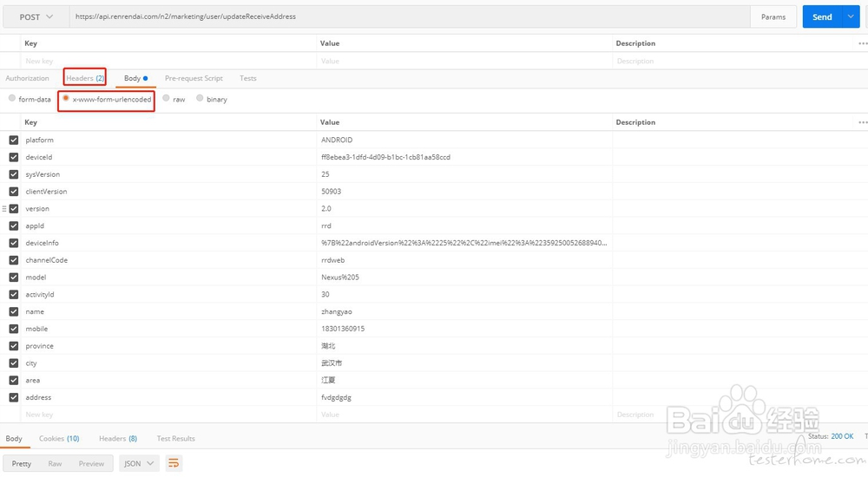Screen dimensions: 868x477
Task: Choose the binary body radio option
Action: pos(200,99)
